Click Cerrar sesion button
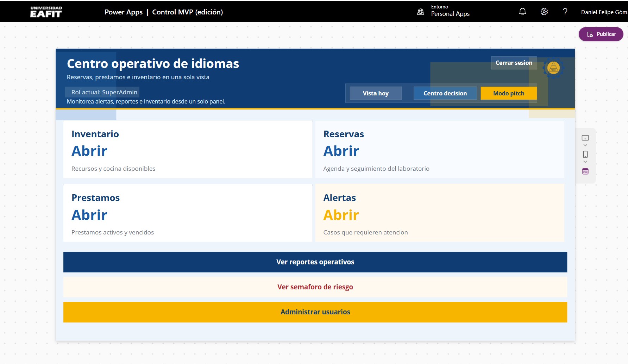628x364 pixels. [514, 63]
